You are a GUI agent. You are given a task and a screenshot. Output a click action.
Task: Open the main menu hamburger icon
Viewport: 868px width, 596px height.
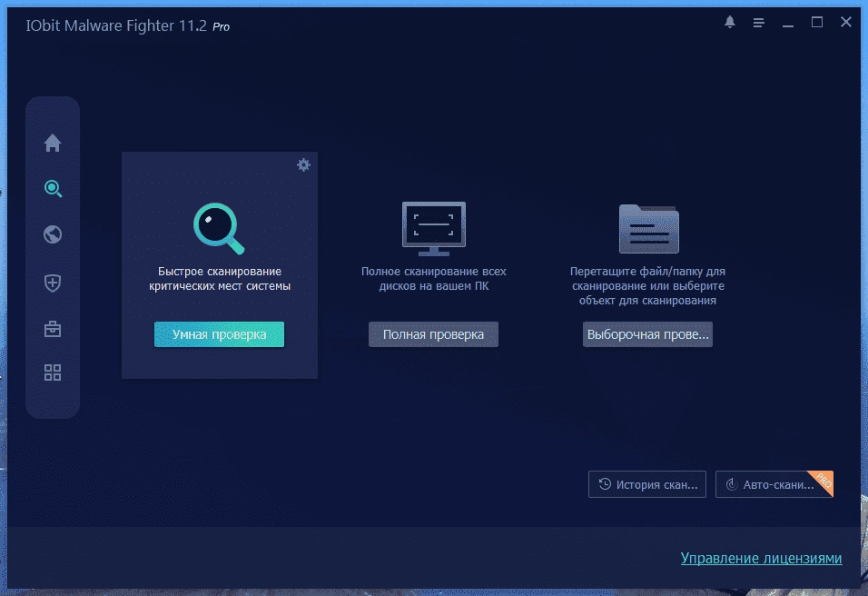(x=758, y=23)
